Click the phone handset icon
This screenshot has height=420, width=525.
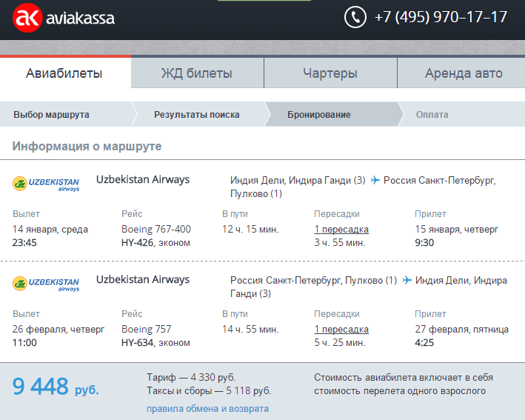[355, 17]
